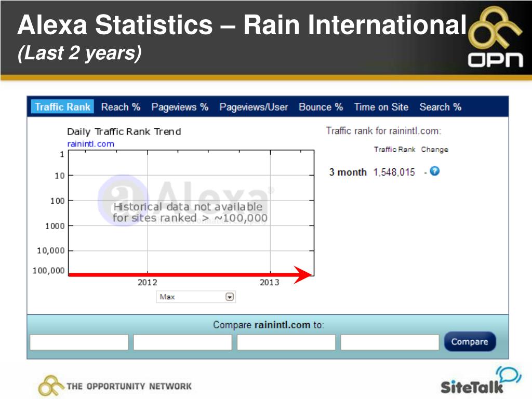Click the Traffic Rank column header

point(395,150)
